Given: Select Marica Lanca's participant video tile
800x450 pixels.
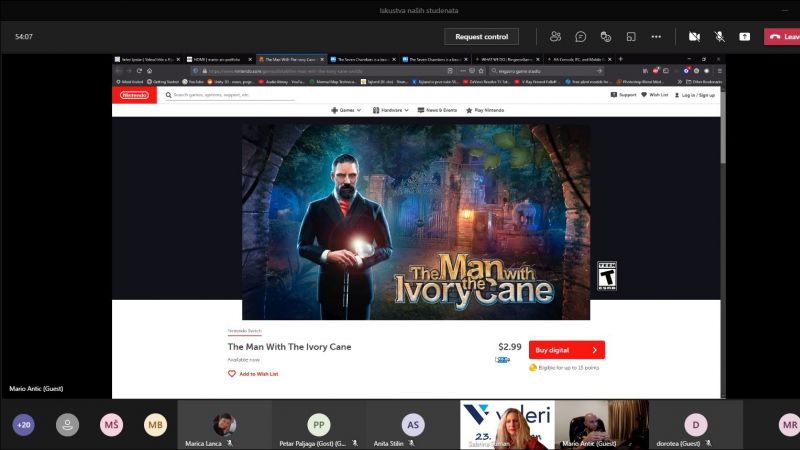Looking at the screenshot, I should point(224,424).
